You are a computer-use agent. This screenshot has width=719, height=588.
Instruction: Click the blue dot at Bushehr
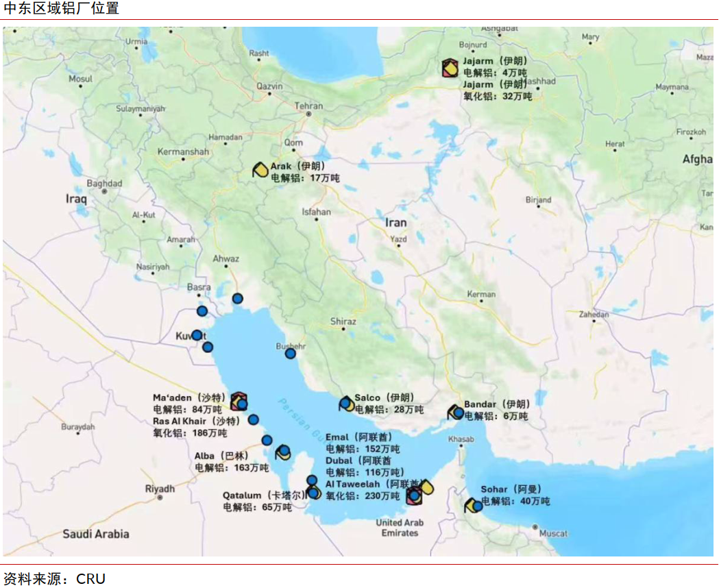click(291, 354)
